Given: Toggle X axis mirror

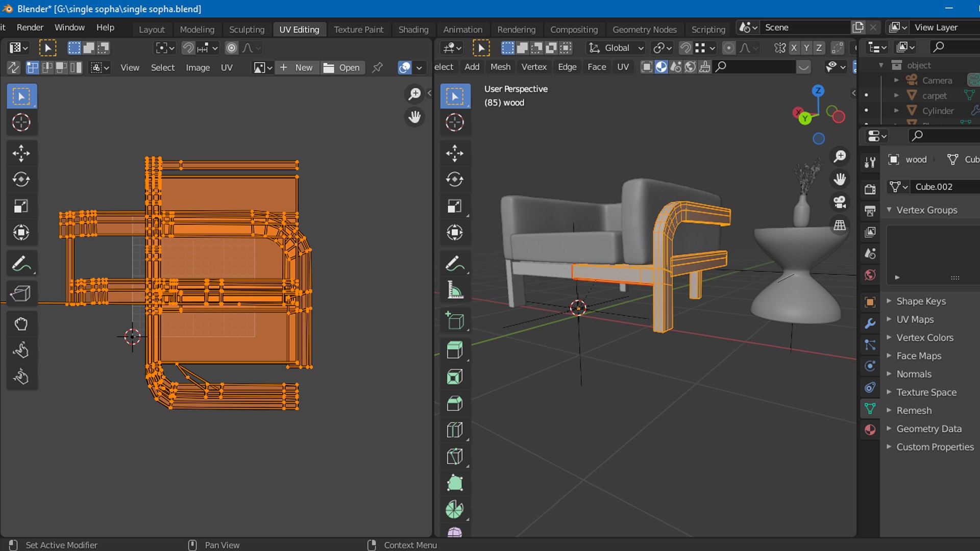Looking at the screenshot, I should point(794,48).
